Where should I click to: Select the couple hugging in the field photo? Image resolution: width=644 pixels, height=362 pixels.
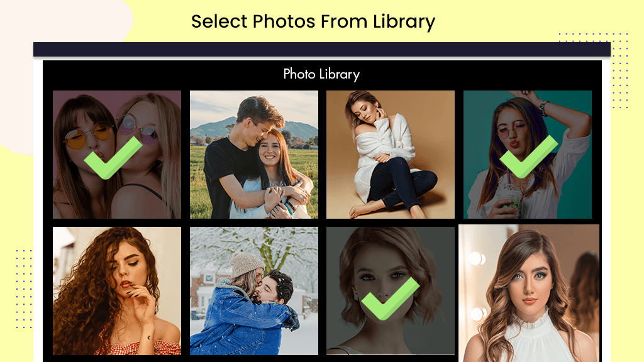pos(254,155)
